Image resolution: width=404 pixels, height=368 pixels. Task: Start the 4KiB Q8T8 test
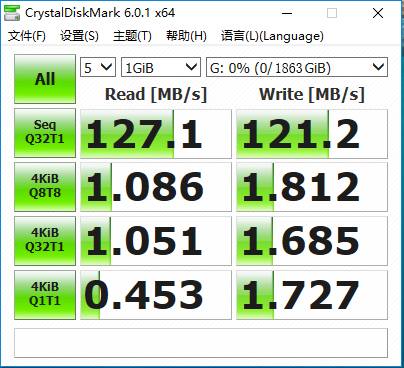coord(45,187)
